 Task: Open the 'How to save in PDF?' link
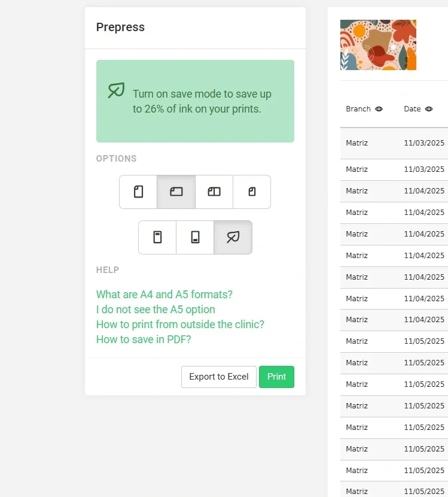[x=144, y=340]
